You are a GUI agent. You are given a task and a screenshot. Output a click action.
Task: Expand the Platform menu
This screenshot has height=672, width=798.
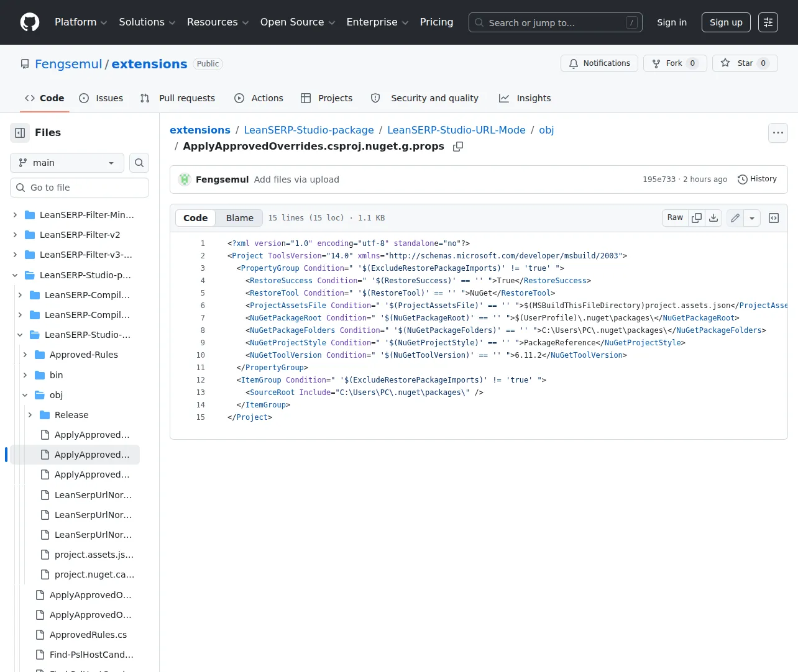click(x=81, y=22)
